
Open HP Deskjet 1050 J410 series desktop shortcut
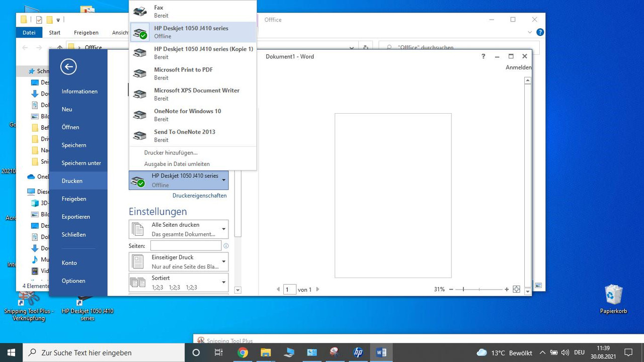pyautogui.click(x=88, y=307)
